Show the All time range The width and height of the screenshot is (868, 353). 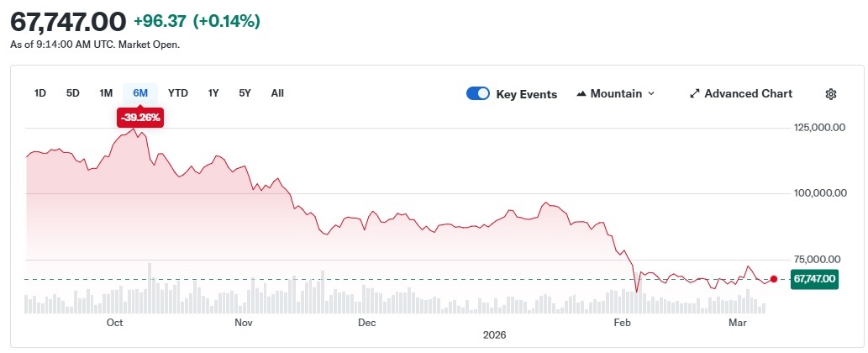(277, 93)
